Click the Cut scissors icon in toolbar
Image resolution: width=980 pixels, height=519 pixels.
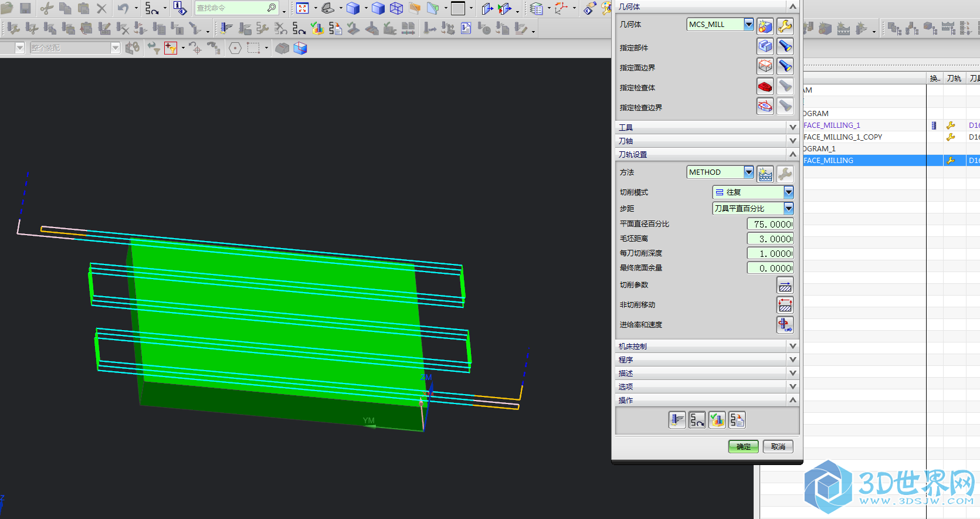pos(47,8)
